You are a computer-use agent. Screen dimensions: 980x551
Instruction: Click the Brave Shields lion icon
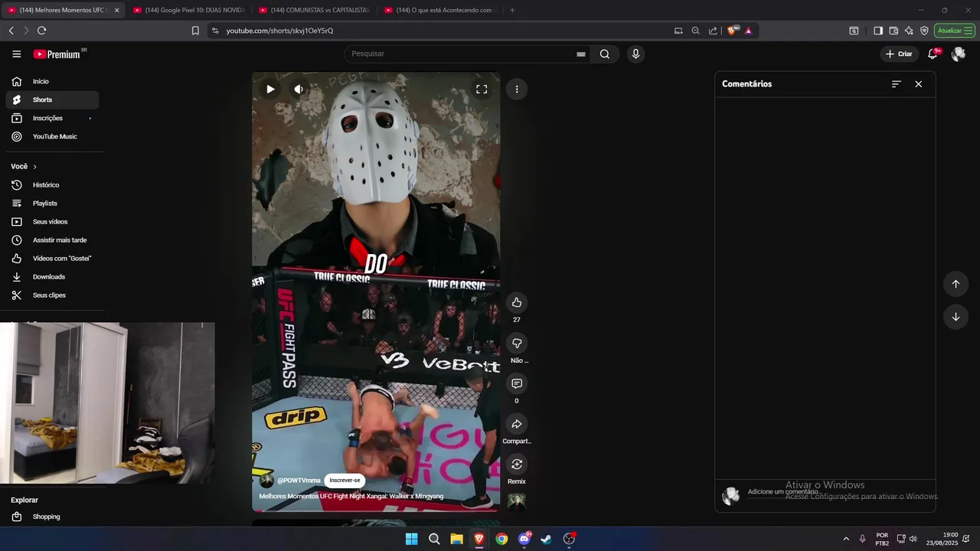[731, 31]
